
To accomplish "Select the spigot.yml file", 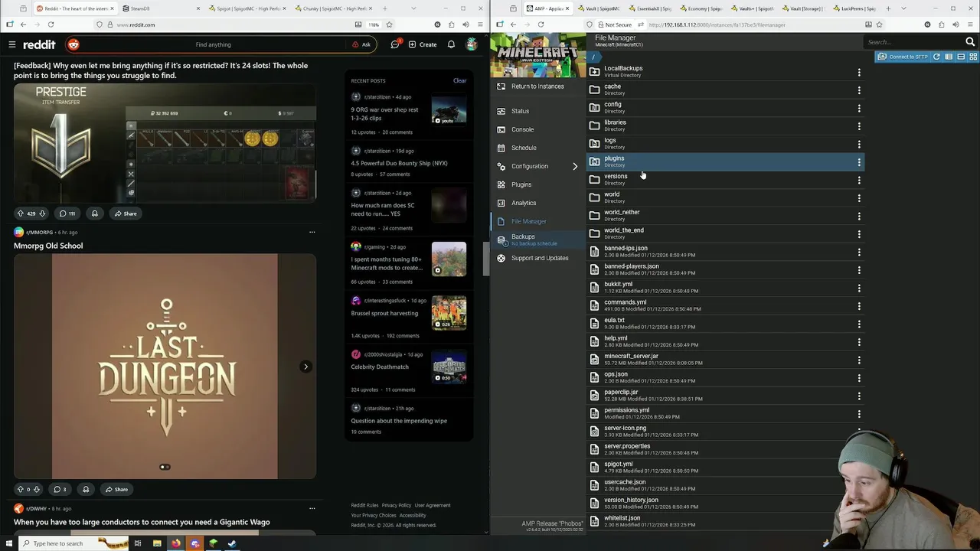I will [x=726, y=467].
